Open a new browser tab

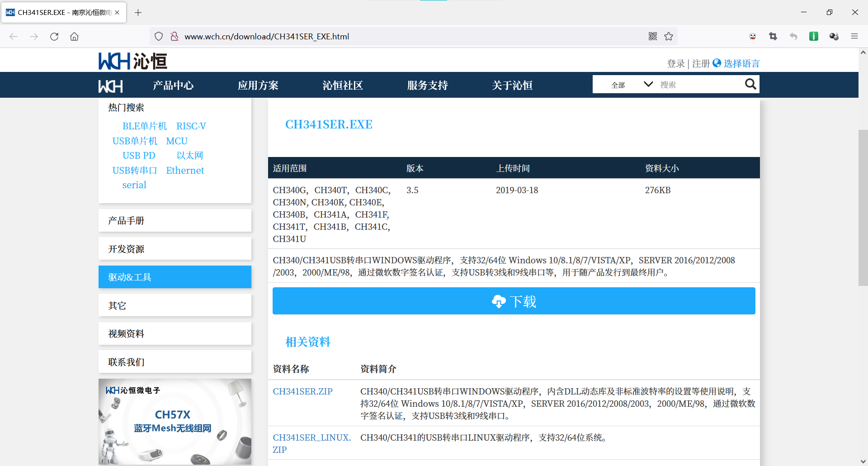tap(138, 12)
